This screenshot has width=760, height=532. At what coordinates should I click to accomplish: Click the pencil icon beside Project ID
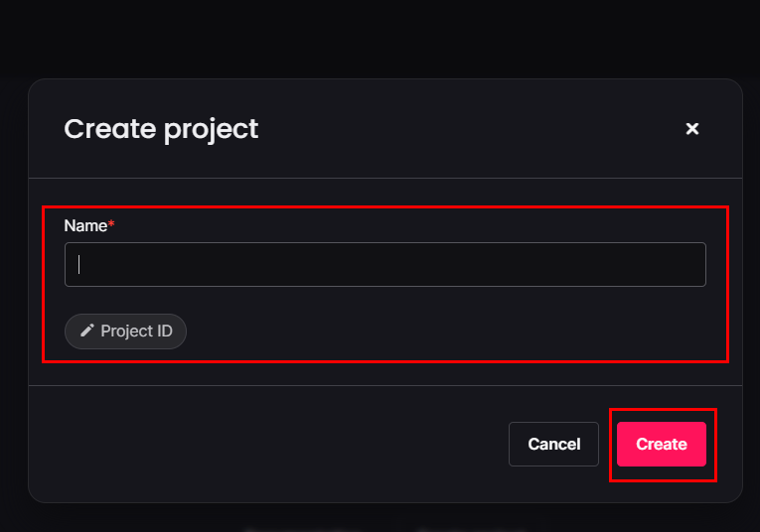tap(87, 332)
